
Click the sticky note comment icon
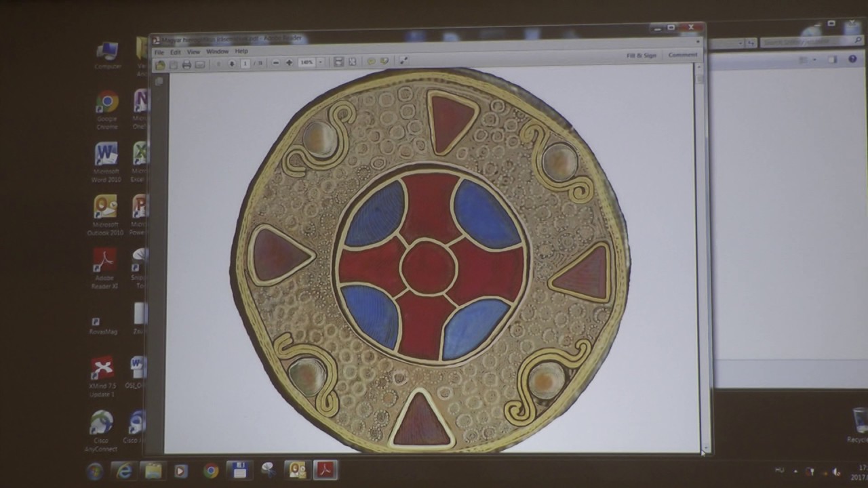point(371,61)
